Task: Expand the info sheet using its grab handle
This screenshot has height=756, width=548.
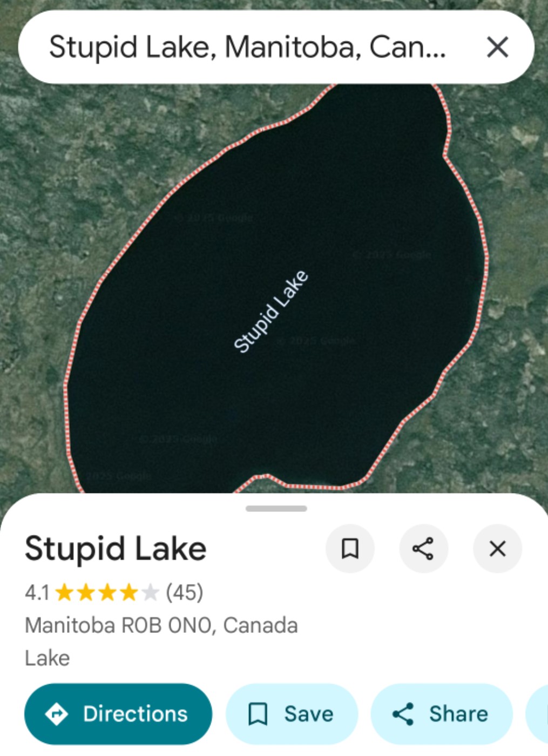Action: 276,509
